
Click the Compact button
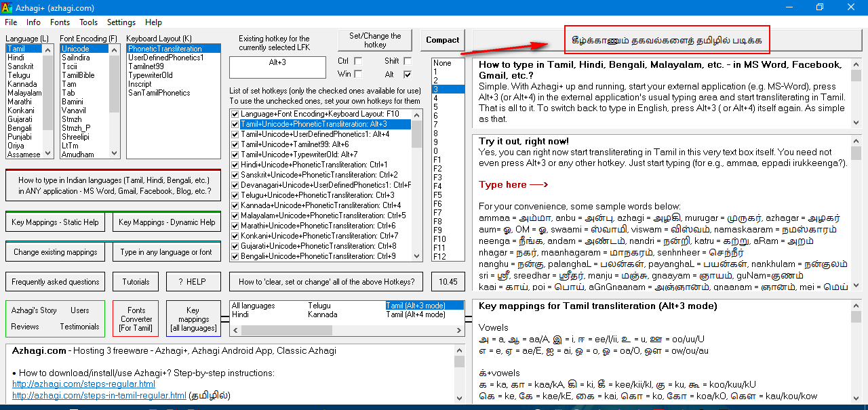(442, 40)
